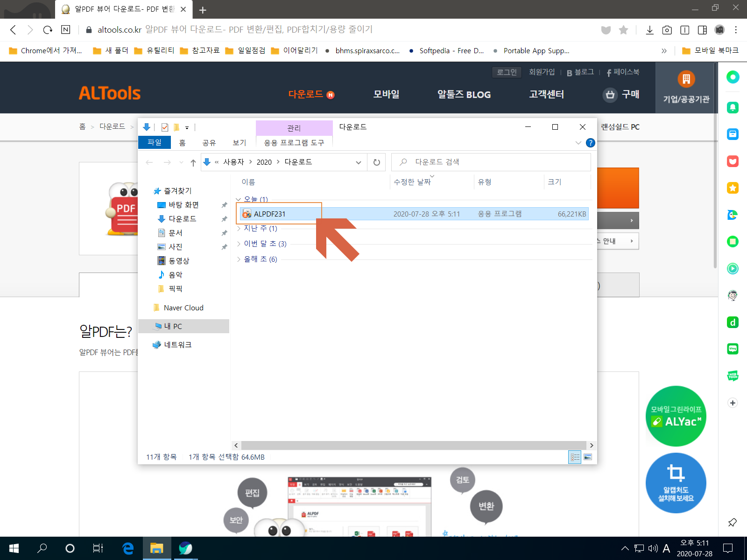The image size is (747, 560).
Task: Click the volume speaker tray icon
Action: click(x=653, y=548)
